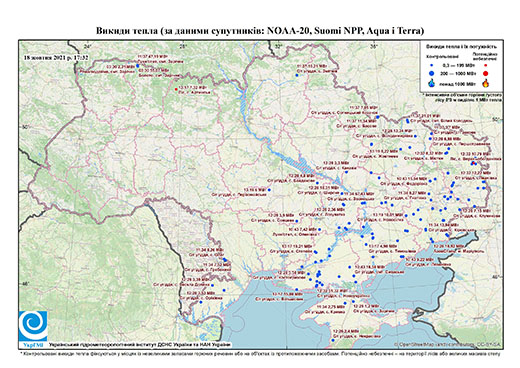Select the large red circle legend symbol
520x368 pixels.
486,73
